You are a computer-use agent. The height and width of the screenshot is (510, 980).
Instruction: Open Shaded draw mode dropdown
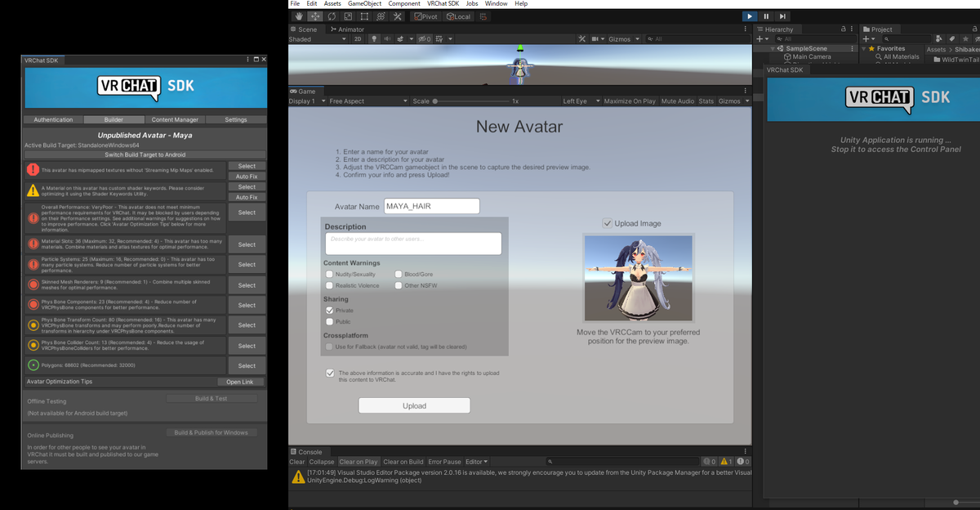click(318, 39)
